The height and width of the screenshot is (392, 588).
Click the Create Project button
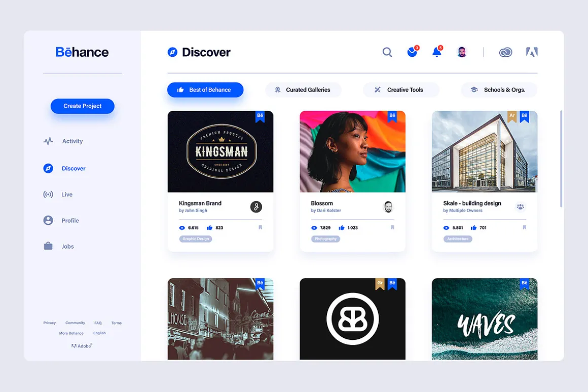[x=83, y=106]
